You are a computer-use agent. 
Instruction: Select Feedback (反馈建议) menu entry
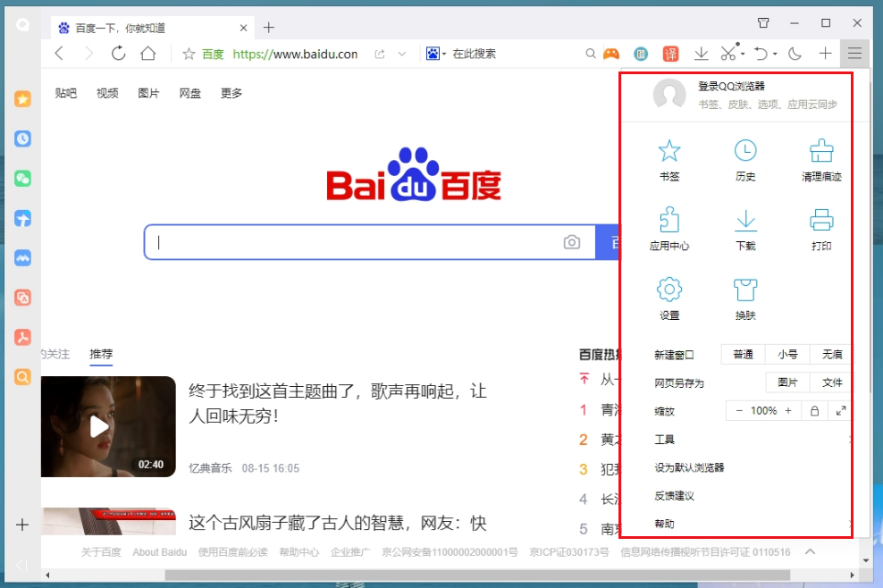point(674,496)
